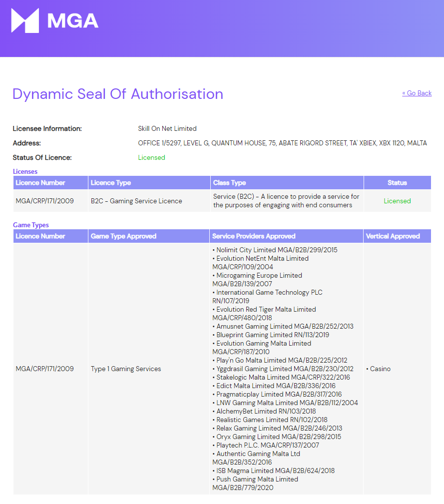Click the green Licensed value beside Status Of Licence
The image size is (444, 504).
(x=151, y=157)
